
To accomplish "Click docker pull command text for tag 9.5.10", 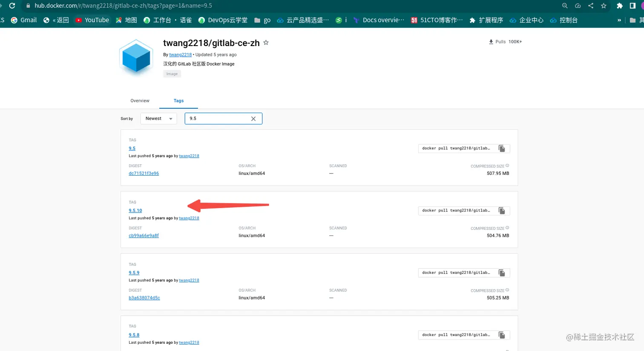I will 456,211.
